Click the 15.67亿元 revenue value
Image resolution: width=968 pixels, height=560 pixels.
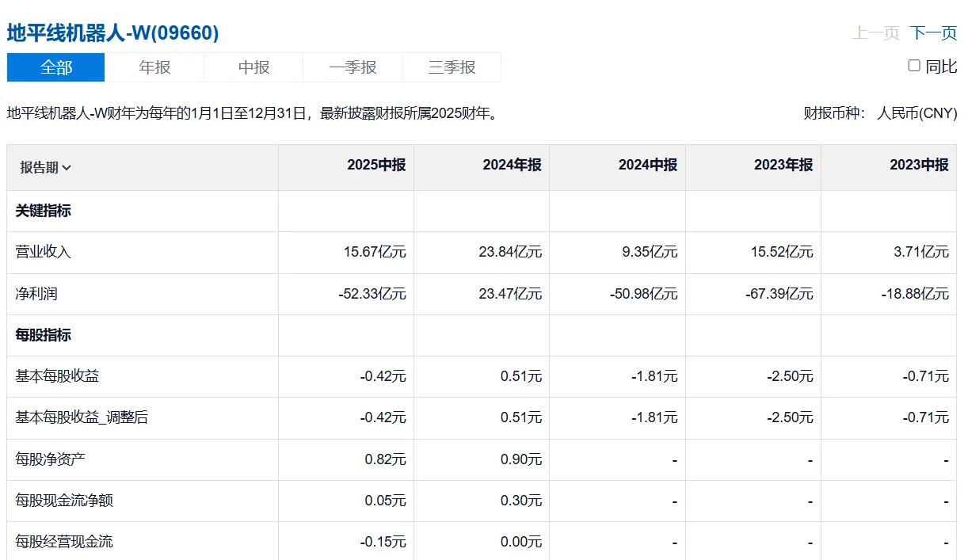point(375,252)
